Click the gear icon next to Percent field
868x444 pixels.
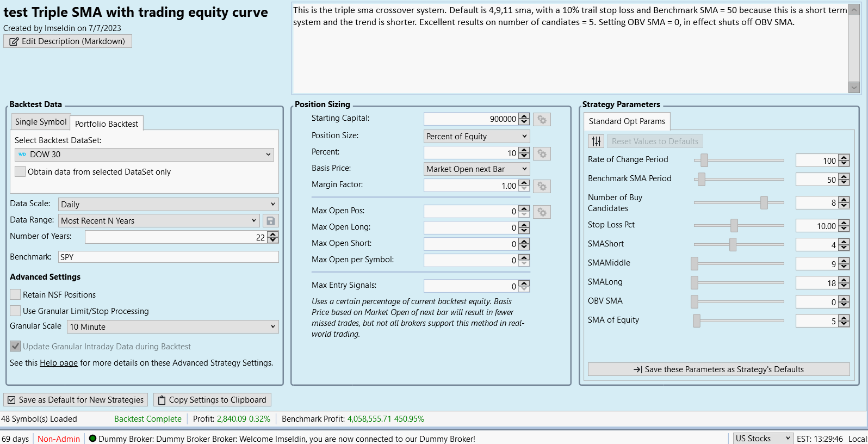[x=542, y=153]
